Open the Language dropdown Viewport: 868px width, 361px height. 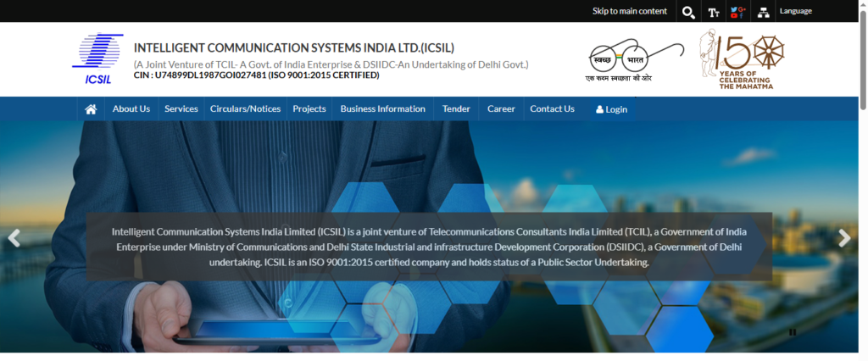795,11
